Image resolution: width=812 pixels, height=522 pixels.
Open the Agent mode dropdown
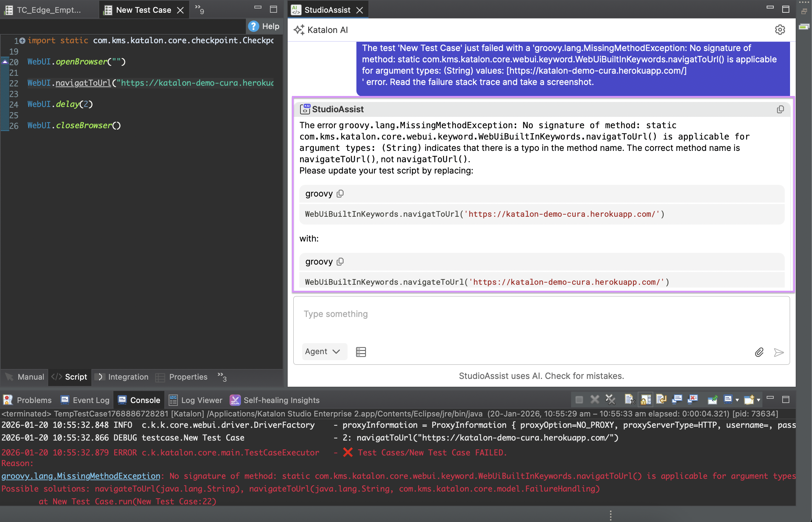324,352
